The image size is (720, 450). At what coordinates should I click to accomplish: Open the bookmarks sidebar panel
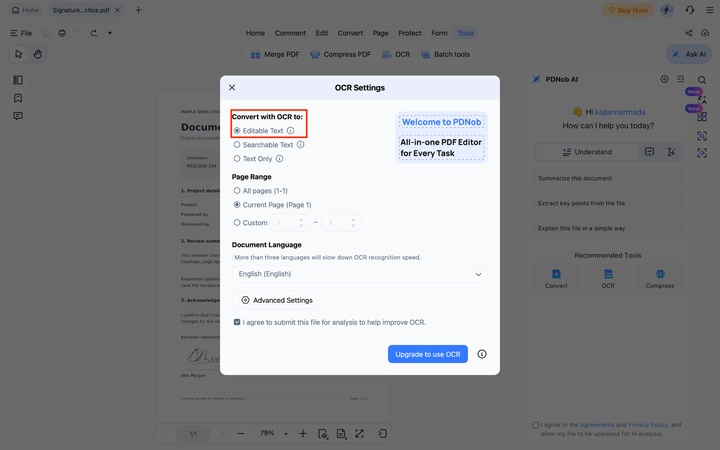[x=18, y=98]
